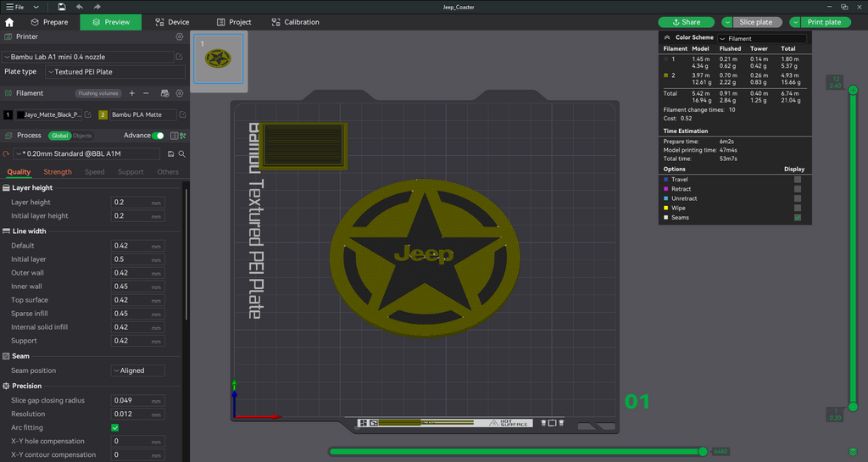Open the Color Scheme Filament dropdown
Viewport: 868px width, 462px height.
pos(762,38)
